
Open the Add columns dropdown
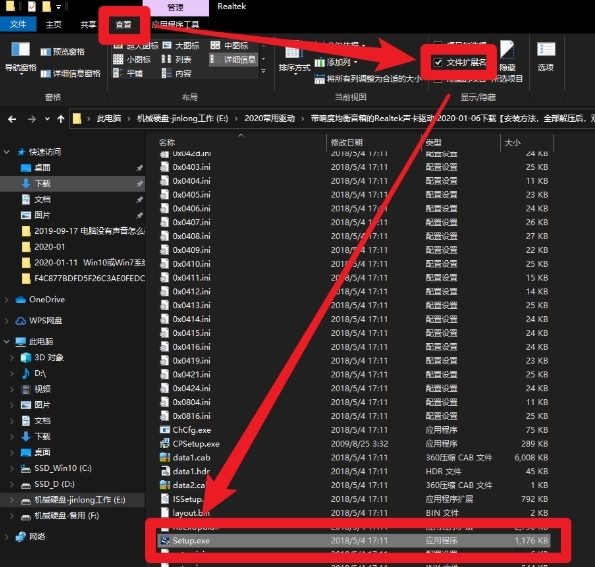coord(336,62)
